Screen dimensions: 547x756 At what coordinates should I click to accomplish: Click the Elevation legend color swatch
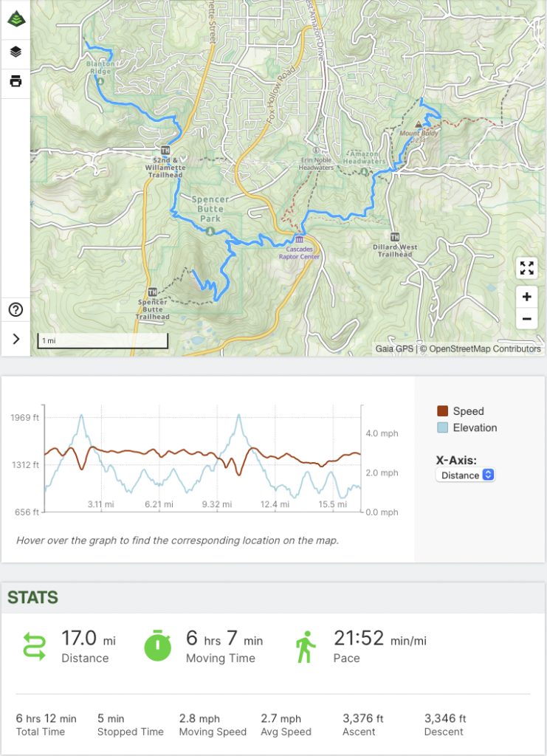coord(442,427)
